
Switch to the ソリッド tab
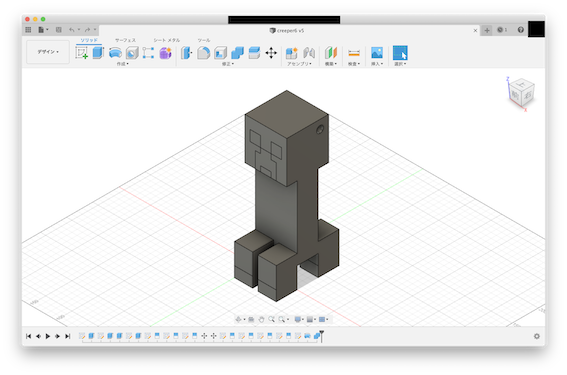[89, 40]
